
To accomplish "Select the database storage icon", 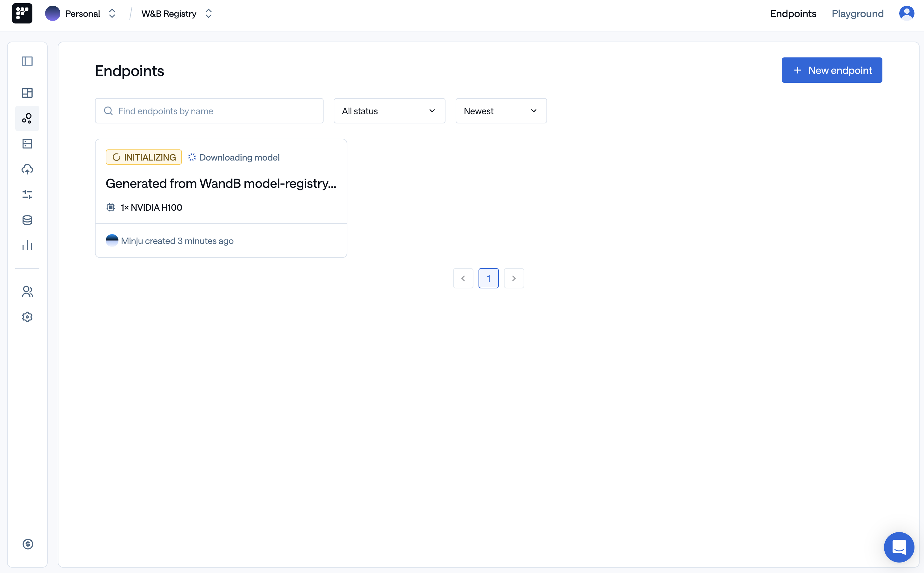I will coord(27,220).
